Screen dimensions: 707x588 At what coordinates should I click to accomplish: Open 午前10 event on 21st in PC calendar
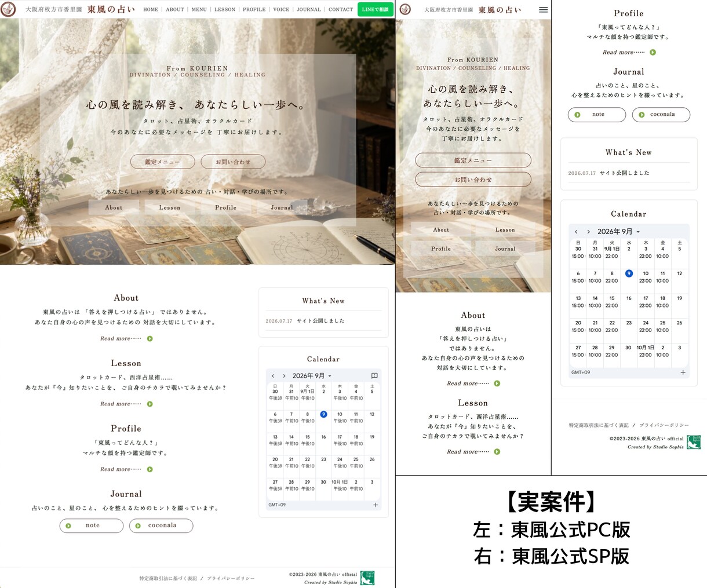(291, 466)
